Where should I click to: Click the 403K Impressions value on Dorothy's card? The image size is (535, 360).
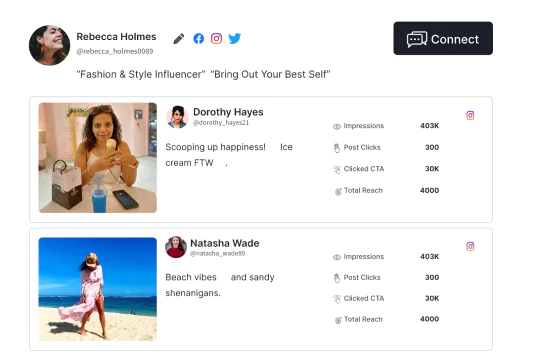tap(430, 126)
